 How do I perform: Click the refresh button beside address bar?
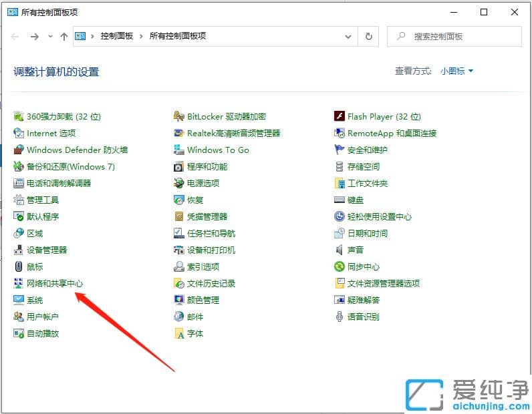[x=369, y=37]
